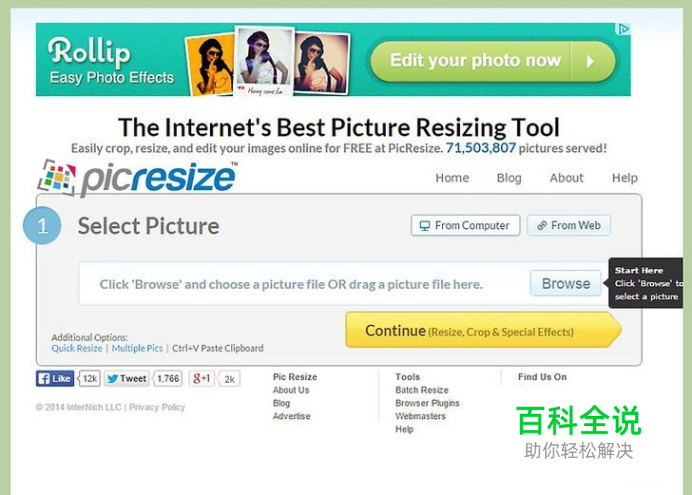Click the picture file drop area
The height and width of the screenshot is (495, 692).
point(304,284)
